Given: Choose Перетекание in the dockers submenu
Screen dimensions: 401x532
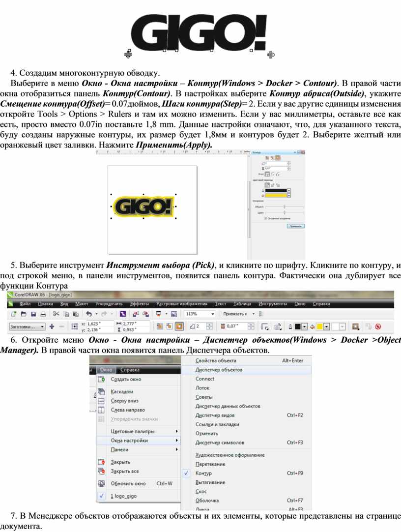Looking at the screenshot, I should pos(246,464).
